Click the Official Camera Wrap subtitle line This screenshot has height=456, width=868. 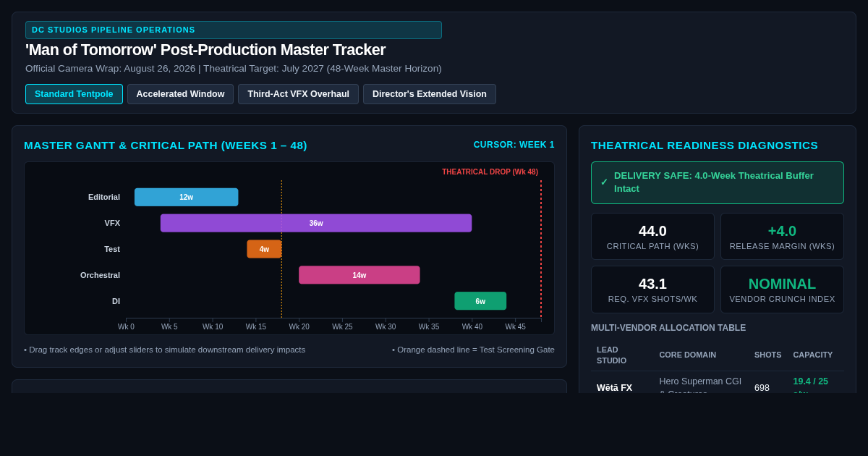click(234, 69)
